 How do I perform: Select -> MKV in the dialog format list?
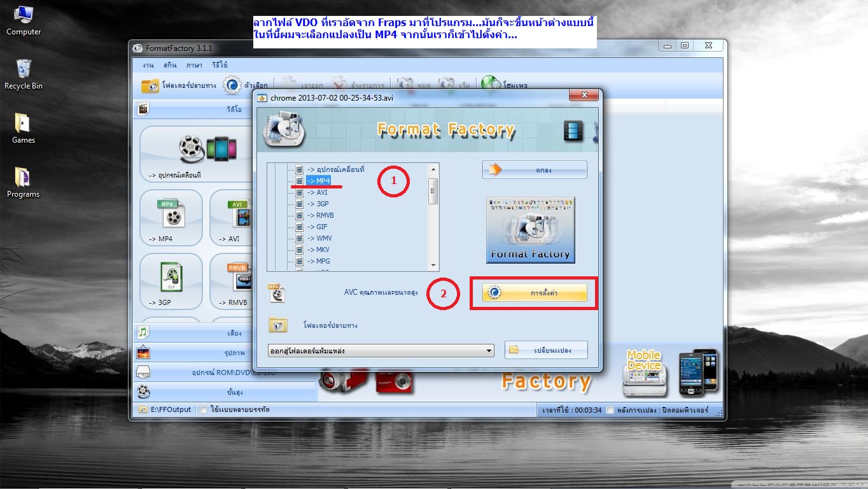[318, 250]
